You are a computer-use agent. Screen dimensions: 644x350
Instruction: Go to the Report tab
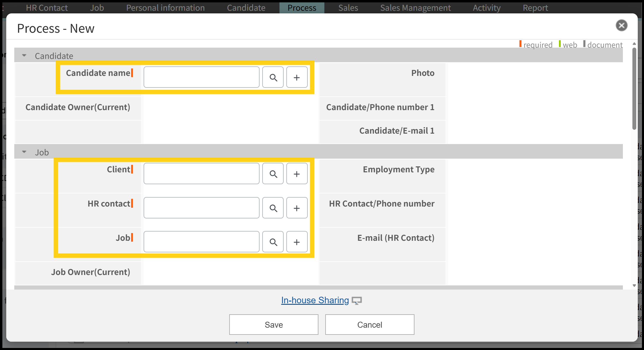tap(535, 8)
